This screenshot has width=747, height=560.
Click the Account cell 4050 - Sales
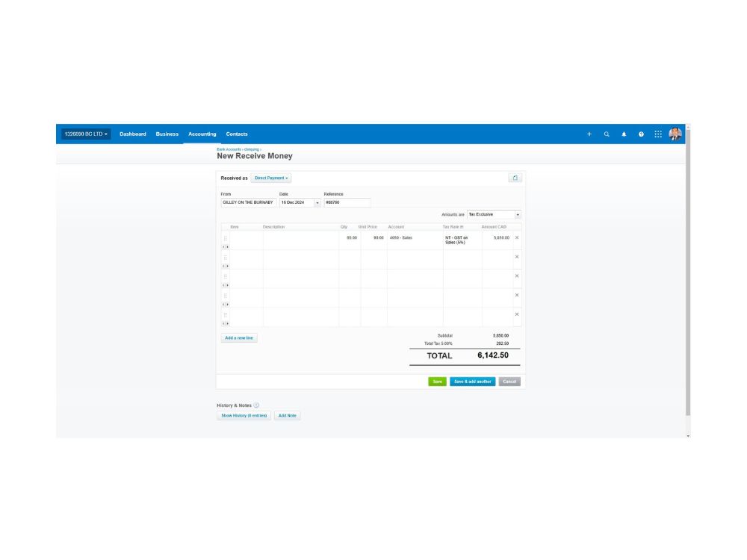pyautogui.click(x=415, y=240)
